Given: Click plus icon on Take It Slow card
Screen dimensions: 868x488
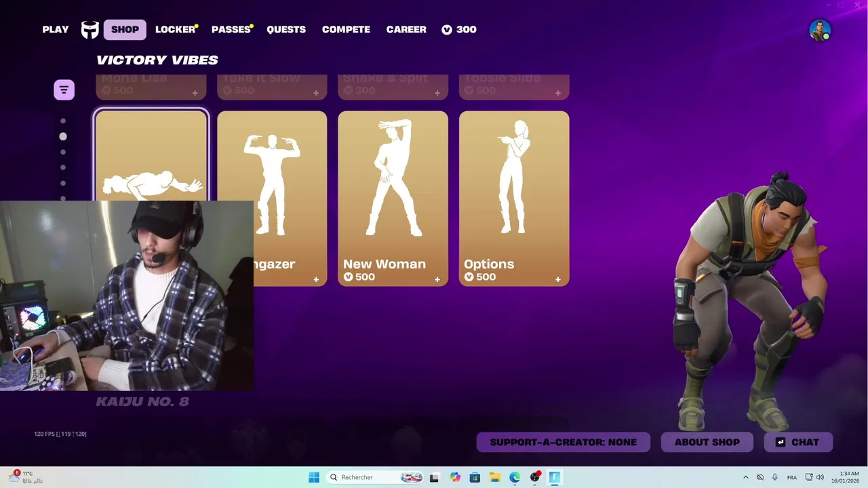Looking at the screenshot, I should 316,93.
